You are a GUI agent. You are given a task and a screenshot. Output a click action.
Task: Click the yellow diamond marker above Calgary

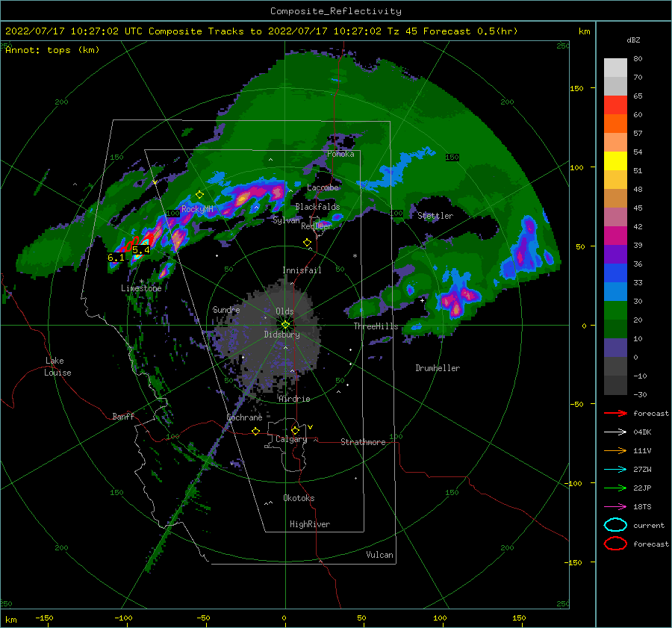(295, 430)
